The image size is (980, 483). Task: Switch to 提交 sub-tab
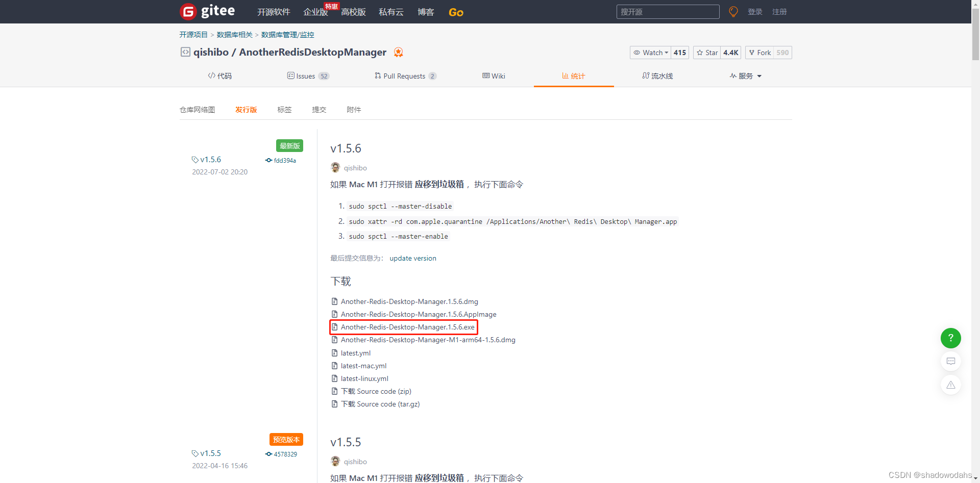(319, 110)
